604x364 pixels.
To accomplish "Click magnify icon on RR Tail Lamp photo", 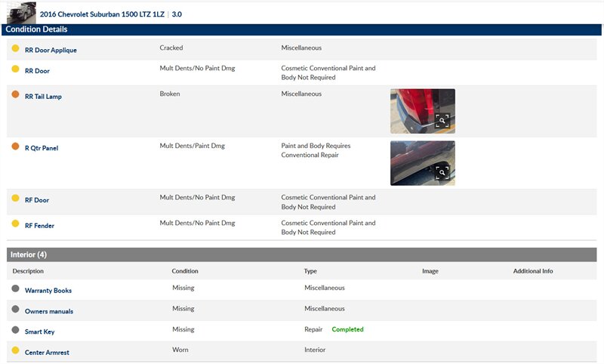I will coord(442,120).
